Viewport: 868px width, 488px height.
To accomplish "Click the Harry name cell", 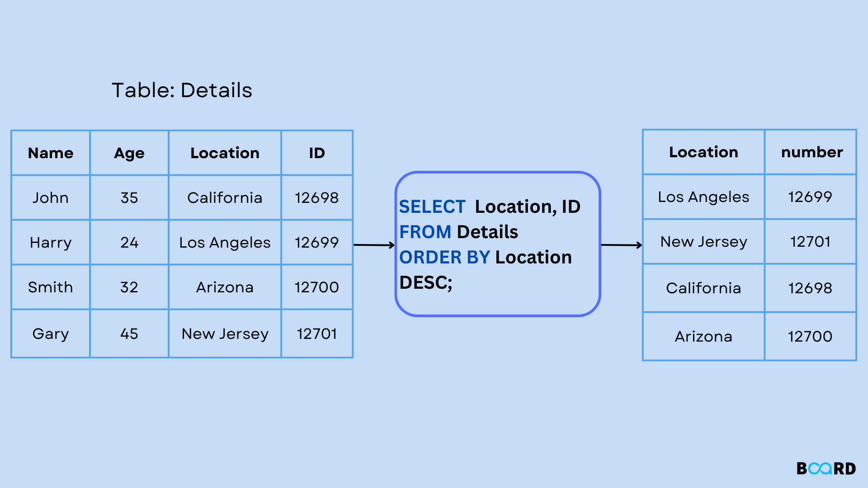I will [51, 243].
